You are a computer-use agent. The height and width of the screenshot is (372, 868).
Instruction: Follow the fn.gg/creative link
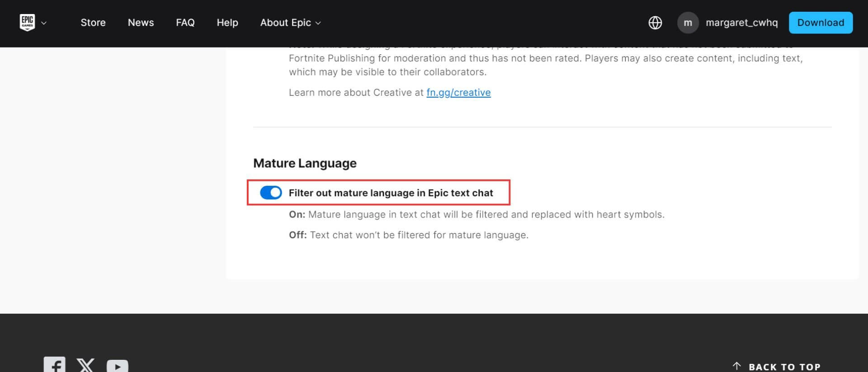[x=458, y=93]
